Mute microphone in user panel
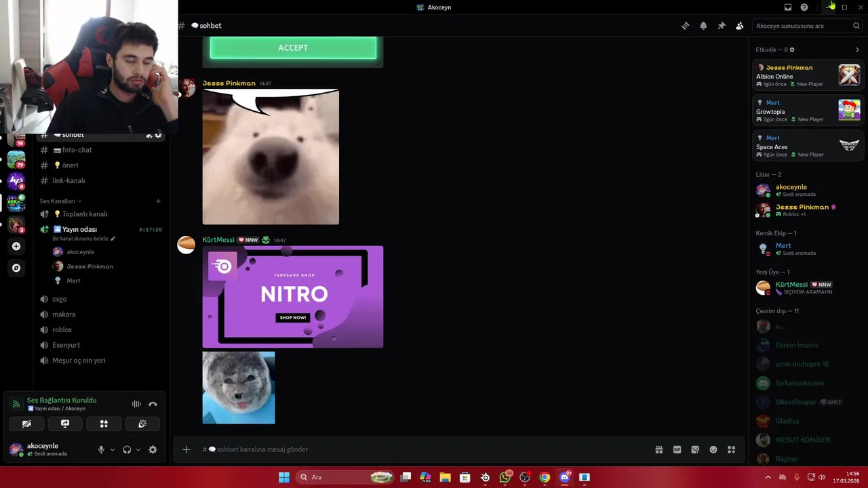 (x=101, y=449)
